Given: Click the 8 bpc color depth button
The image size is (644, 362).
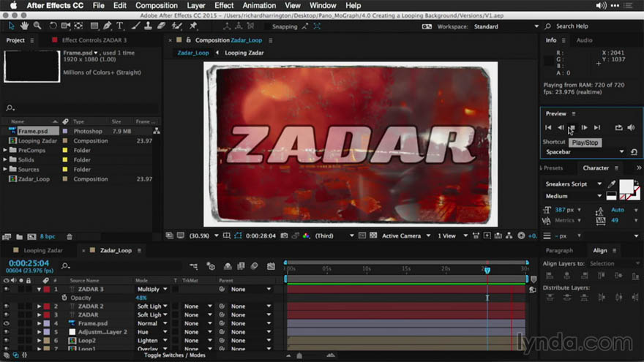Looking at the screenshot, I should pos(48,236).
